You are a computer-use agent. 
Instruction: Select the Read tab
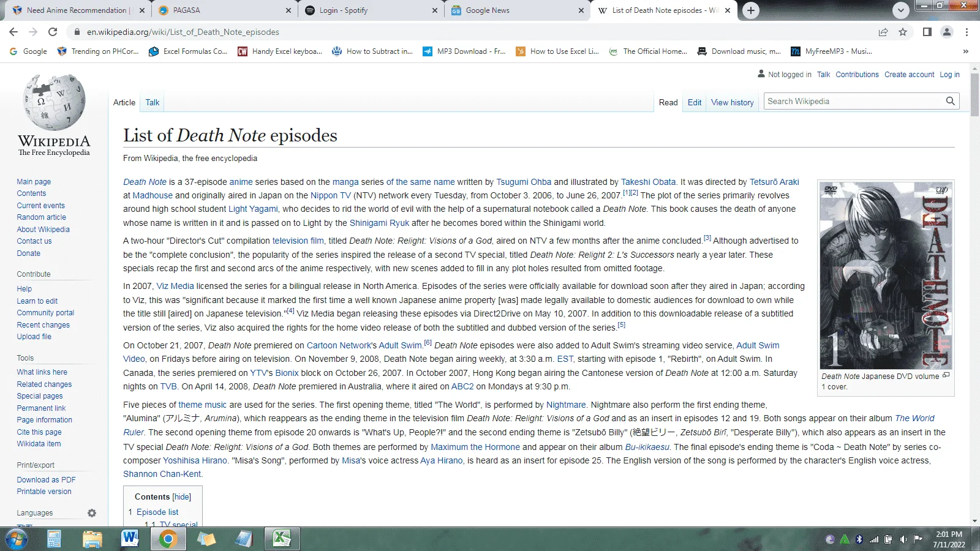click(x=668, y=102)
